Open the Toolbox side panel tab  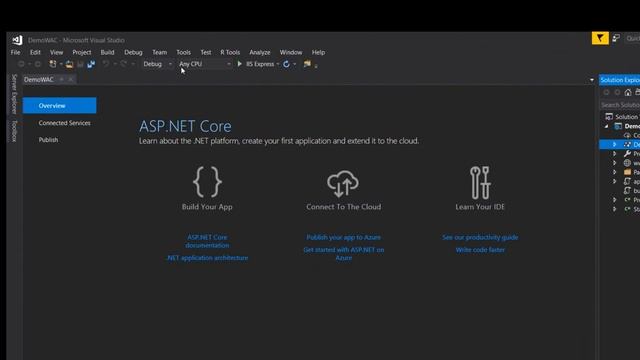[x=14, y=131]
